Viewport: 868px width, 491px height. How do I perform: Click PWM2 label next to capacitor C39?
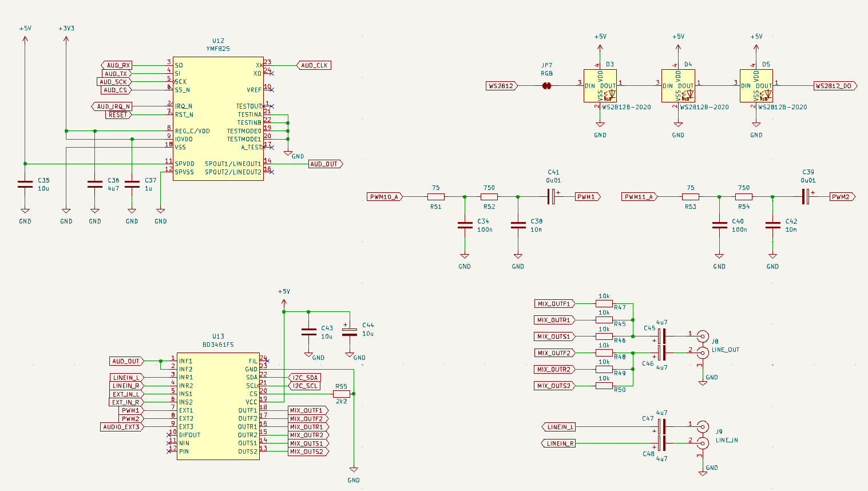point(842,197)
